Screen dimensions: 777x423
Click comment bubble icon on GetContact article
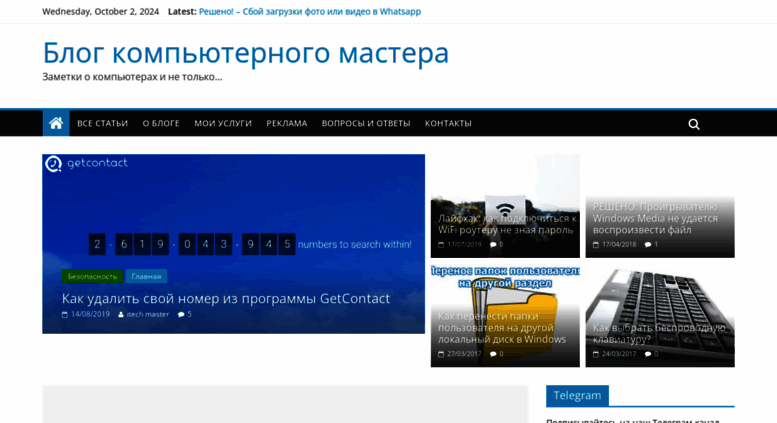point(181,314)
